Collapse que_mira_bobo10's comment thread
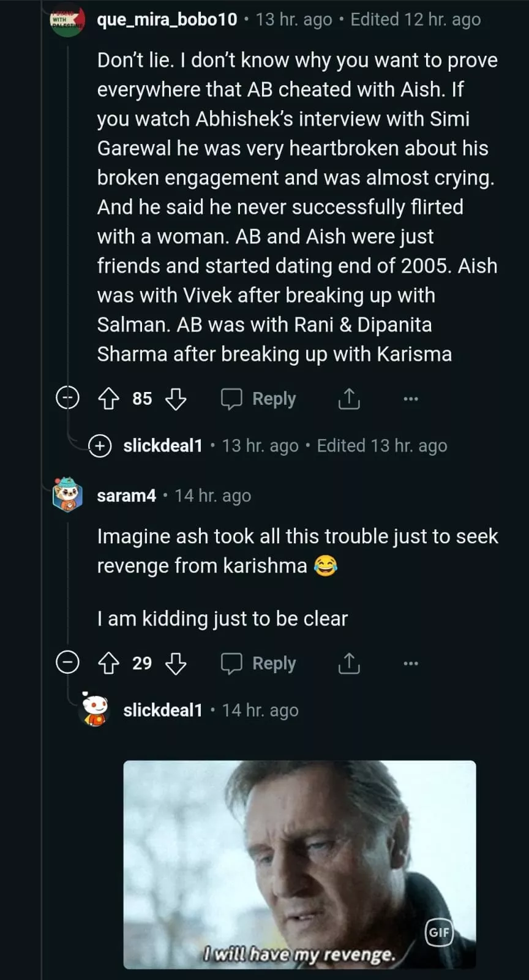529x980 pixels. click(x=67, y=399)
